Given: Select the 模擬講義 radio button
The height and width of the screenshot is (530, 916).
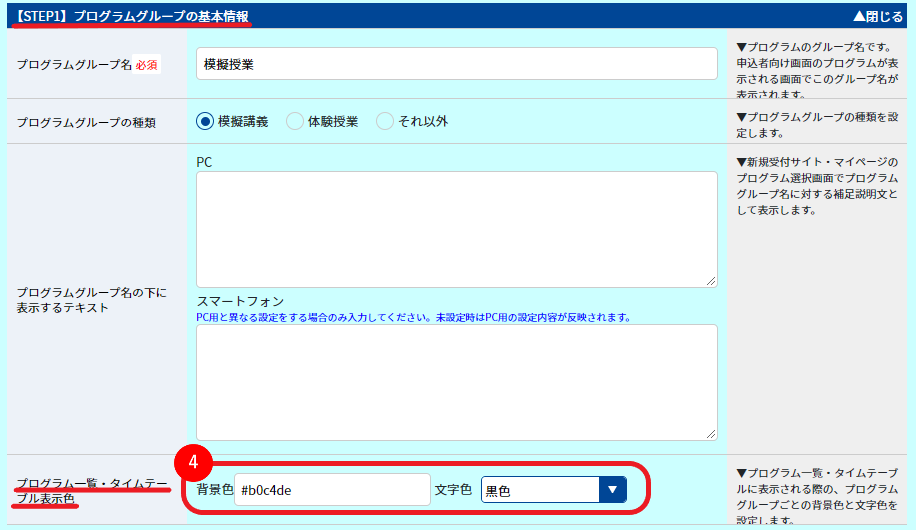Looking at the screenshot, I should tap(205, 122).
